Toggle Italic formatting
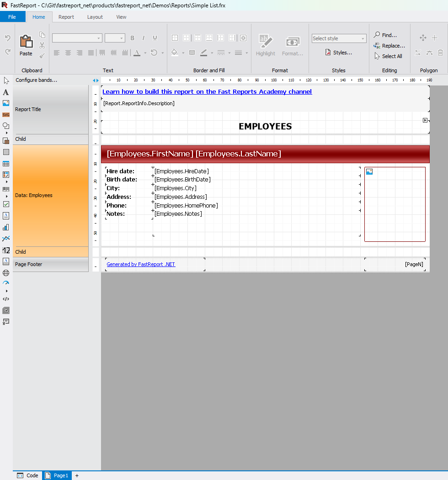The width and height of the screenshot is (448, 480). (x=143, y=38)
